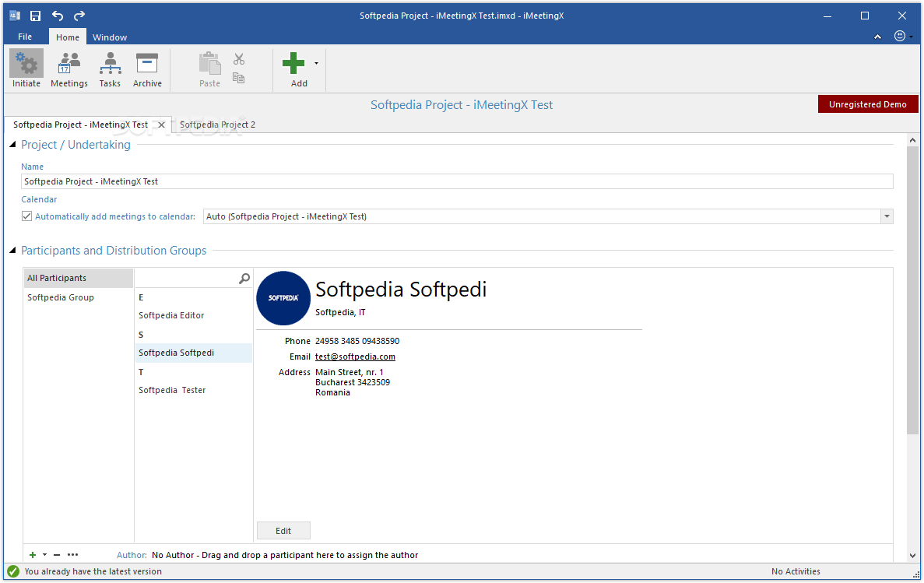Click the No Author drop area text
Image resolution: width=924 pixels, height=583 pixels.
click(285, 555)
